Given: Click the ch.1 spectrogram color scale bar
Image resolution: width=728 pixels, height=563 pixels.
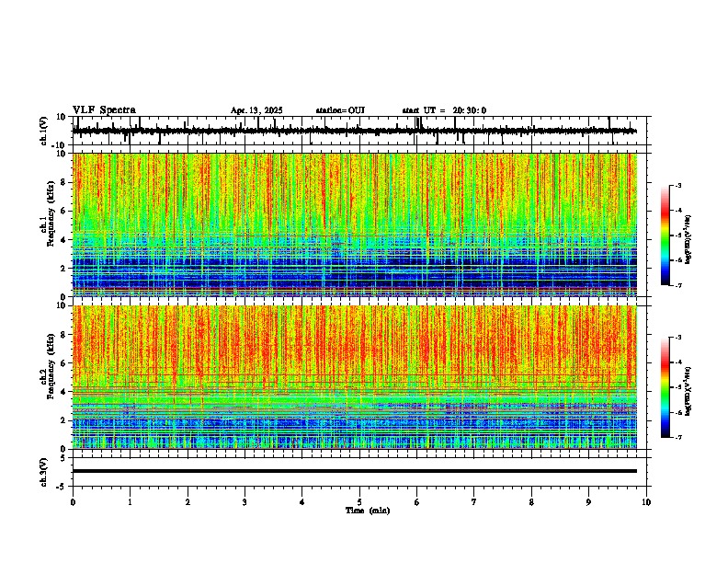Looking at the screenshot, I should point(665,236).
